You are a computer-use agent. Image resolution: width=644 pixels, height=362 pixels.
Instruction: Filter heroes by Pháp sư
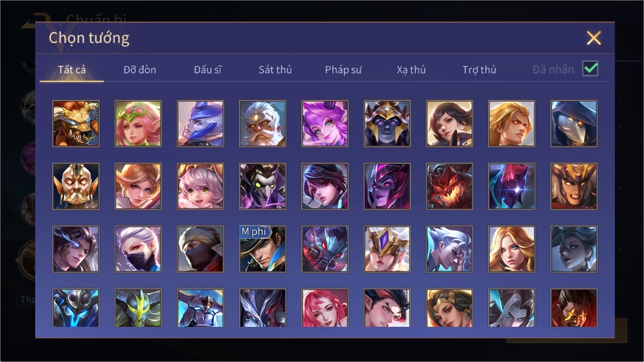pyautogui.click(x=343, y=70)
